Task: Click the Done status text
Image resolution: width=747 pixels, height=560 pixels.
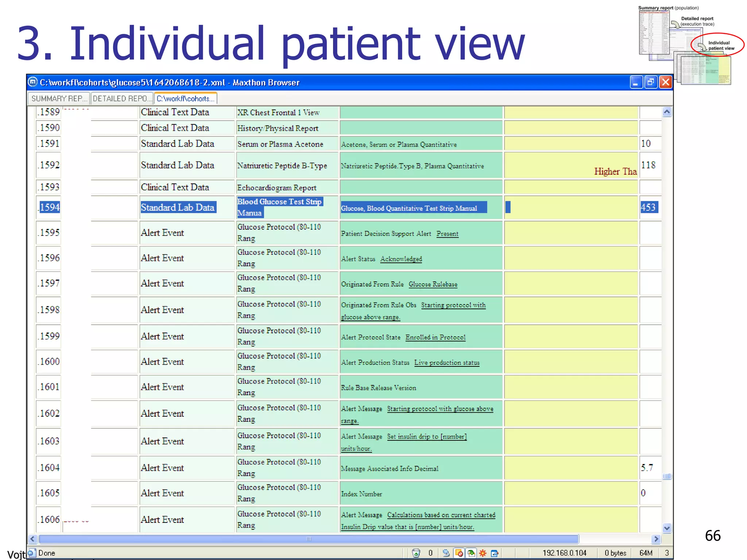Action: [x=47, y=553]
